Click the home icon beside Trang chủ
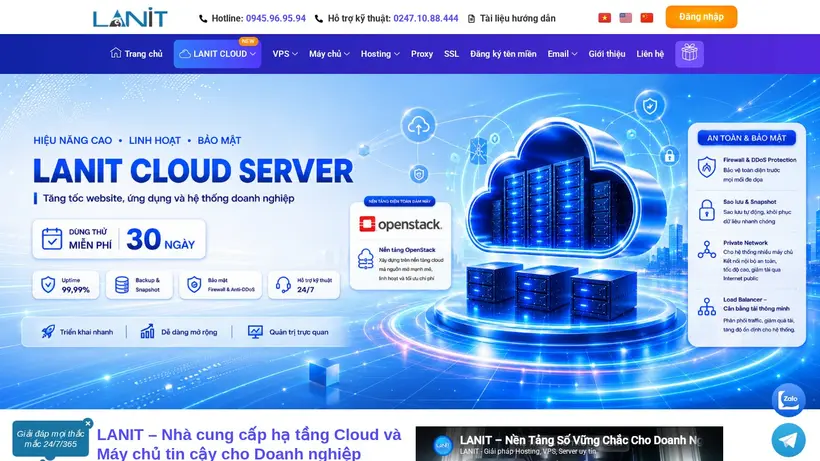The image size is (820, 461). (x=116, y=53)
